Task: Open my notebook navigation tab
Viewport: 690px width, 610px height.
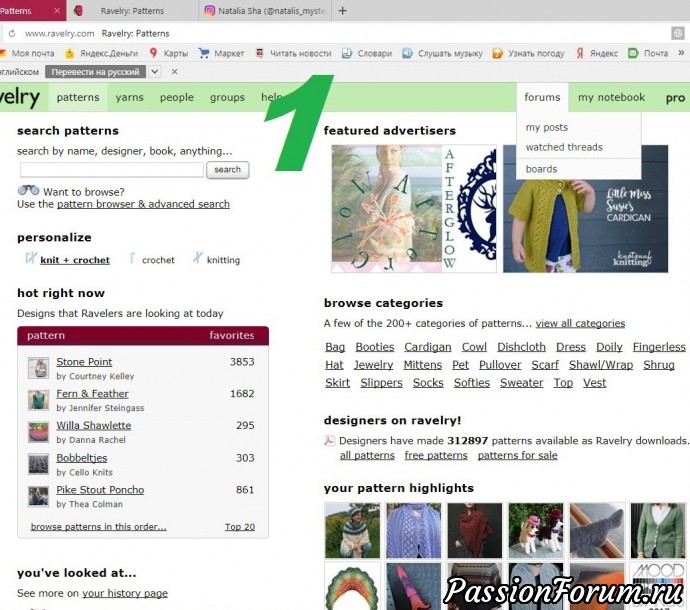Action: pos(611,97)
